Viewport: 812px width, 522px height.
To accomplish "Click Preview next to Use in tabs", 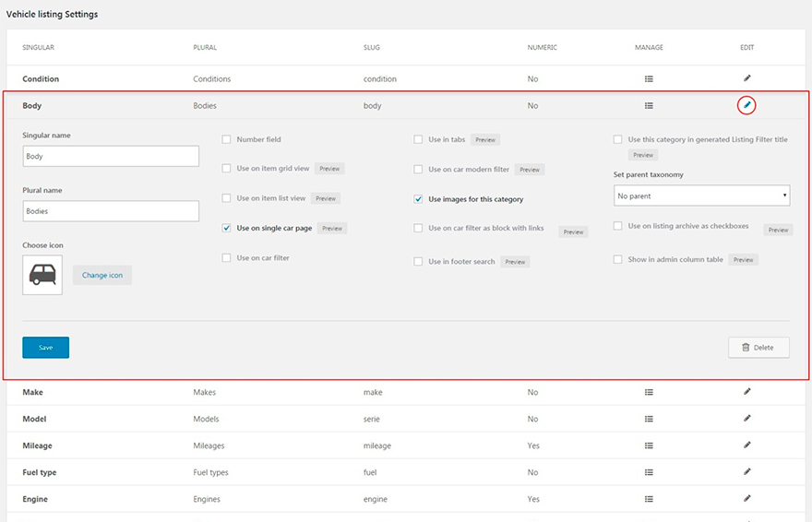I will (485, 140).
